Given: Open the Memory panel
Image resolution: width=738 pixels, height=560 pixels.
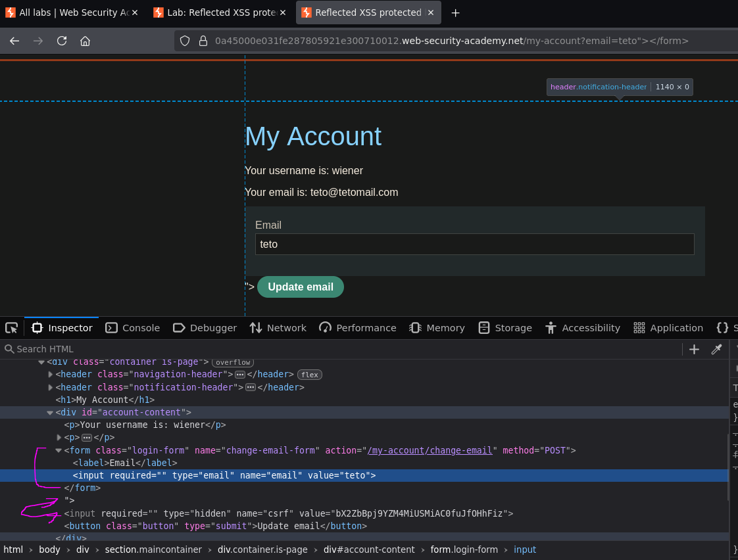Looking at the screenshot, I should point(437,328).
